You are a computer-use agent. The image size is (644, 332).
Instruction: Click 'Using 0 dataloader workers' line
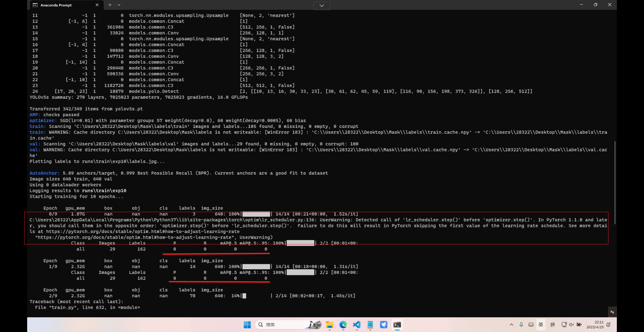(x=65, y=185)
